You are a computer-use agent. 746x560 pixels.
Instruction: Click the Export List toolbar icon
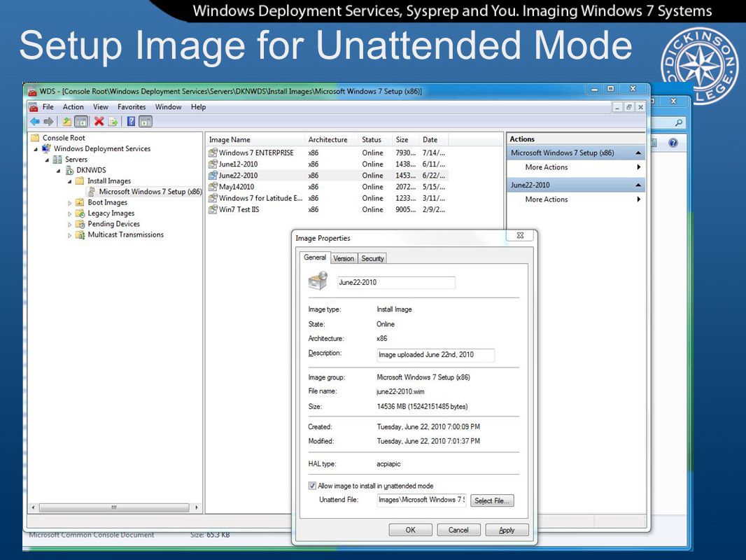(x=113, y=122)
